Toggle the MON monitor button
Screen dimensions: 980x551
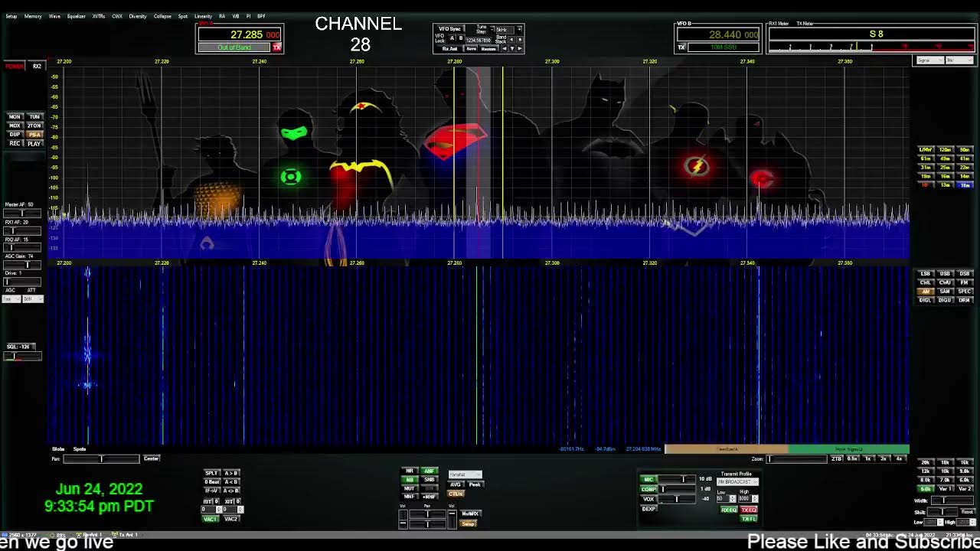[15, 117]
